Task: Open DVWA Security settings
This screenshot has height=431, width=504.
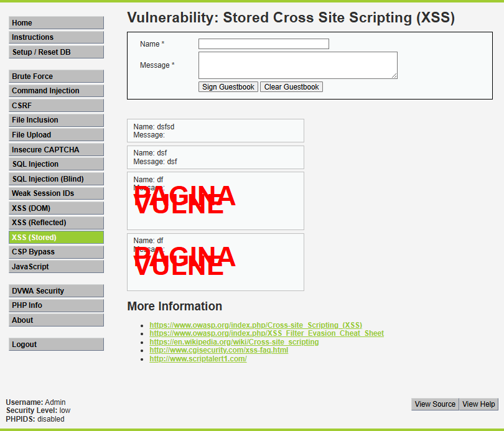Action: click(56, 291)
